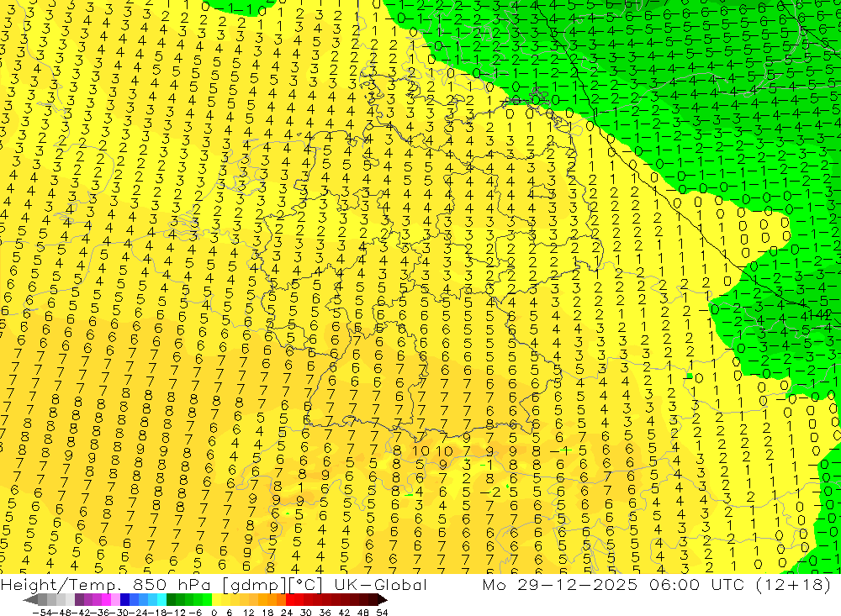Select the bright red legend swatch
This screenshot has width=841, height=616.
(x=290, y=599)
